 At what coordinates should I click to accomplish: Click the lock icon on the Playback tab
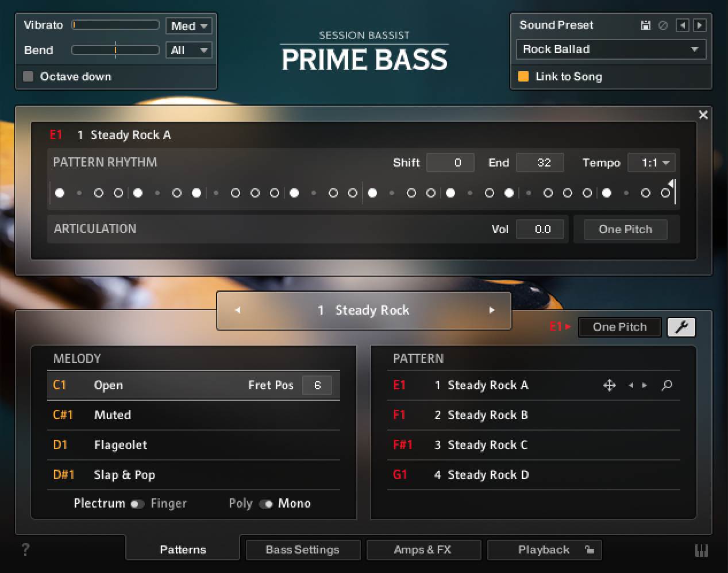coord(590,549)
